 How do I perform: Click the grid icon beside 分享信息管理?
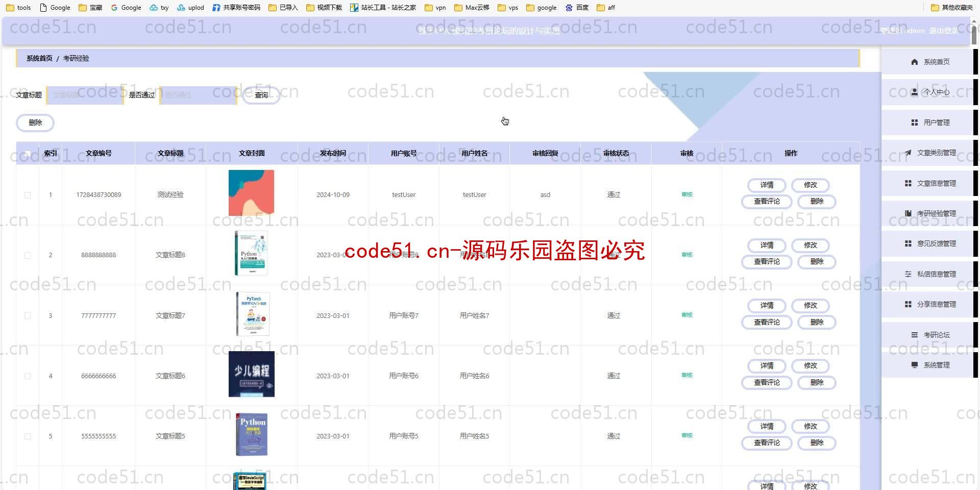908,304
